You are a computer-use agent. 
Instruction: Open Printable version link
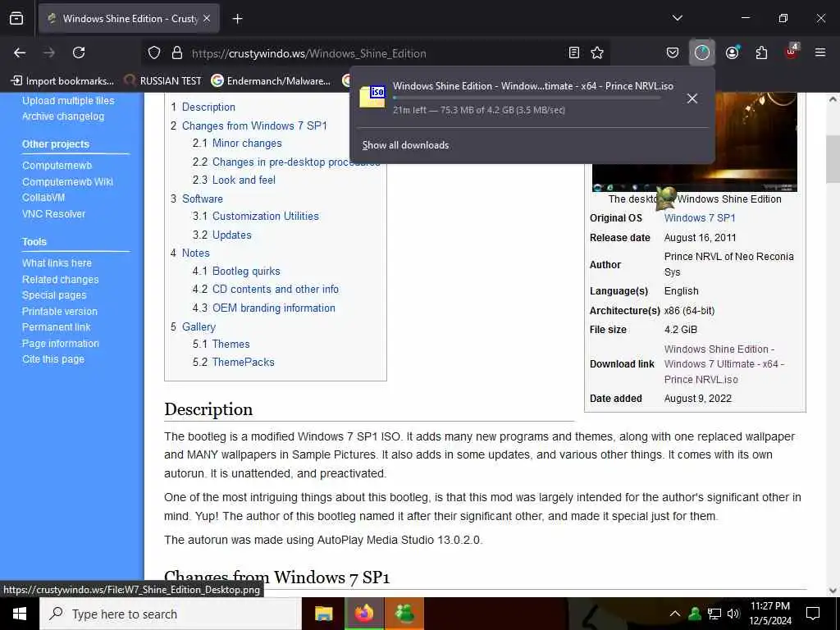tap(59, 311)
